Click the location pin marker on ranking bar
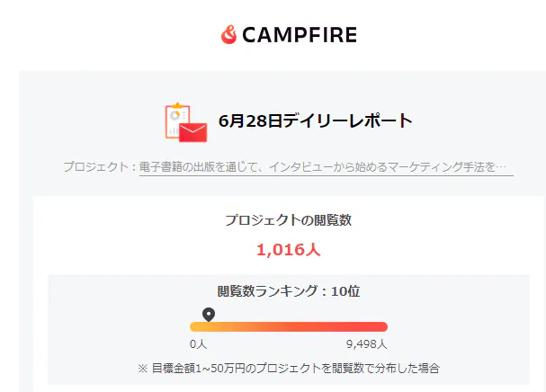 (x=209, y=314)
